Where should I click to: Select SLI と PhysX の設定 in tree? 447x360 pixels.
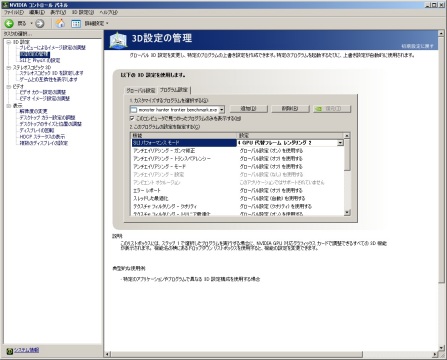(40, 60)
